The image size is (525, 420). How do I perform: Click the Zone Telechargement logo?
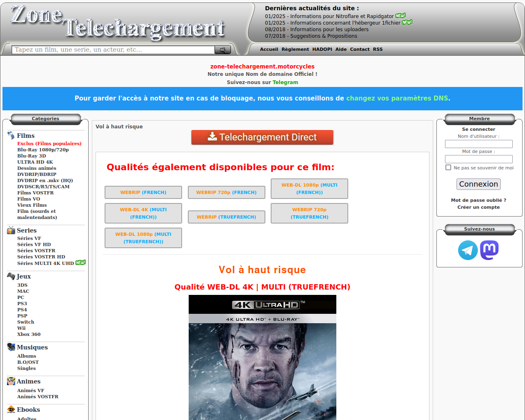point(118,23)
